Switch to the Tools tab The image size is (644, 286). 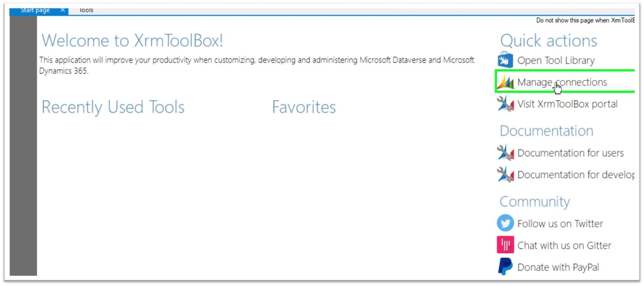tap(86, 10)
